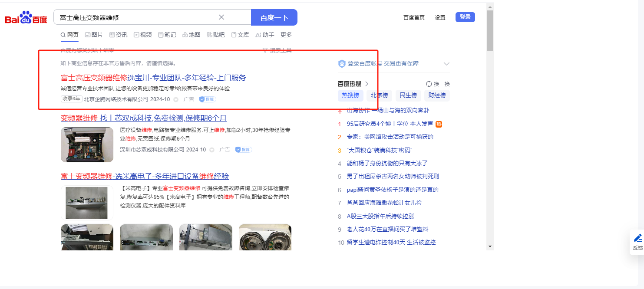Clear the search box with the X icon
The image size is (644, 289).
click(221, 17)
